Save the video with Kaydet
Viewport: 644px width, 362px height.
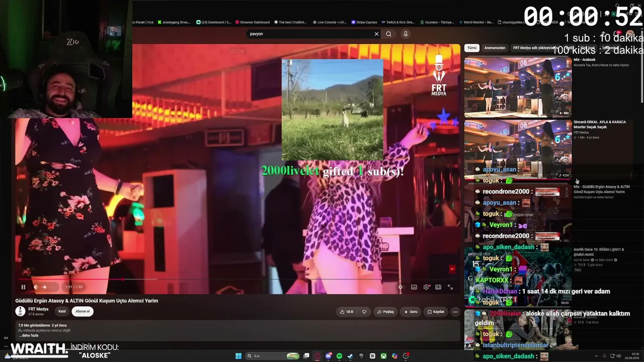(436, 312)
